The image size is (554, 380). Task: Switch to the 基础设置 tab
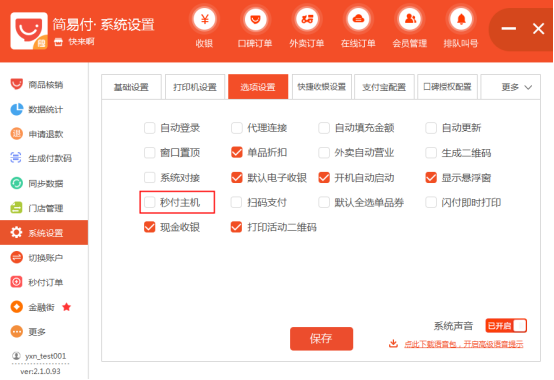click(x=131, y=87)
